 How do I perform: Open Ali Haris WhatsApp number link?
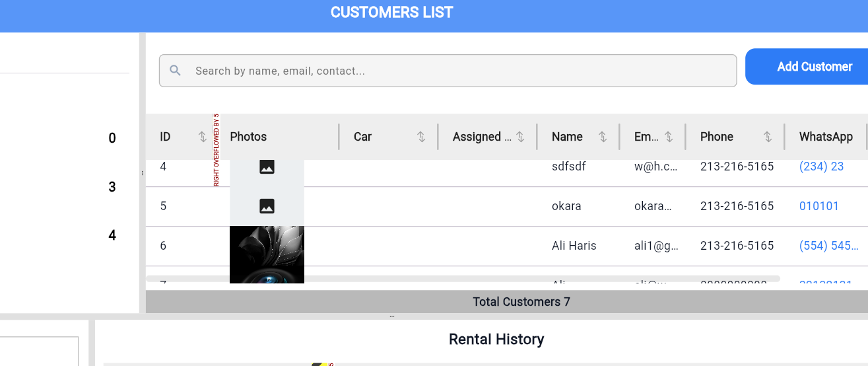point(828,246)
